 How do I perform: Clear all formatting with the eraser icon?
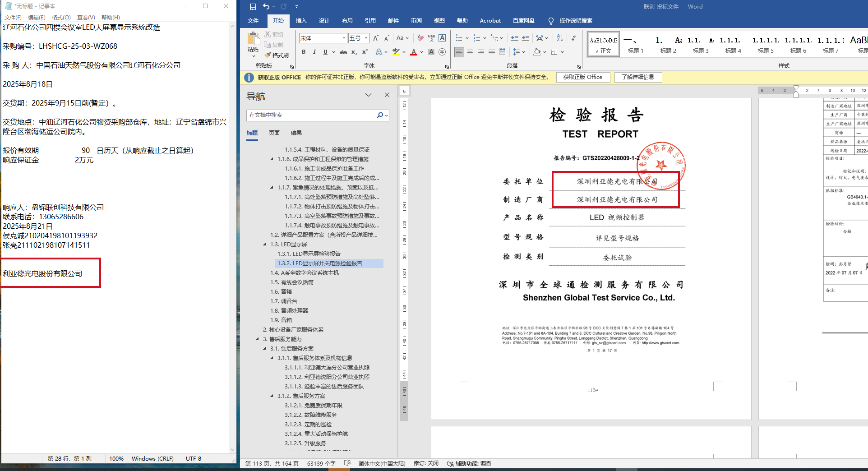pos(420,38)
